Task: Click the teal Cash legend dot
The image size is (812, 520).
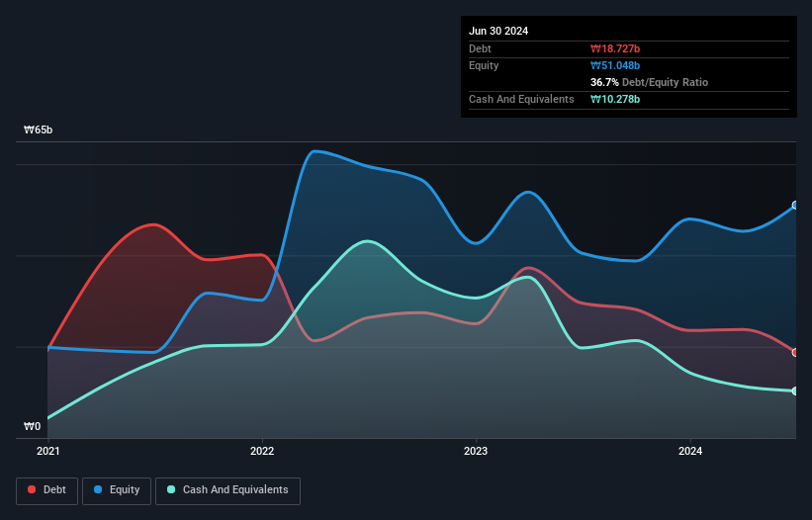Action: point(171,489)
